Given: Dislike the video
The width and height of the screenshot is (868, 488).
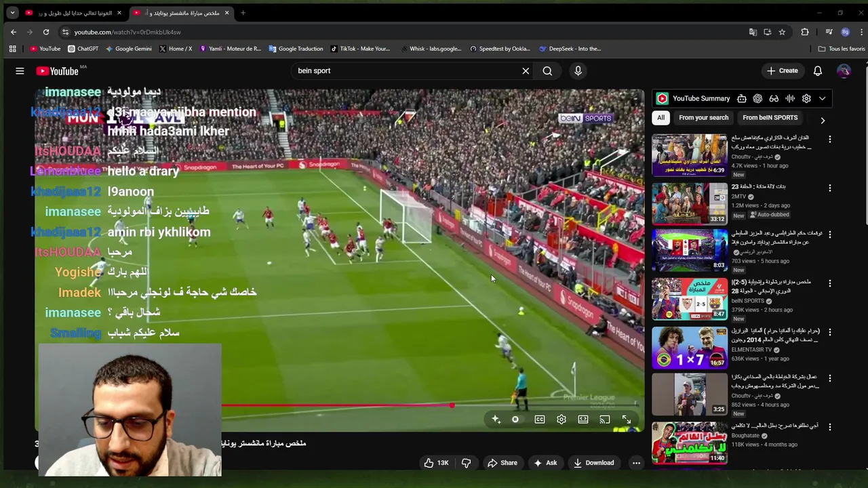Looking at the screenshot, I should tap(466, 463).
